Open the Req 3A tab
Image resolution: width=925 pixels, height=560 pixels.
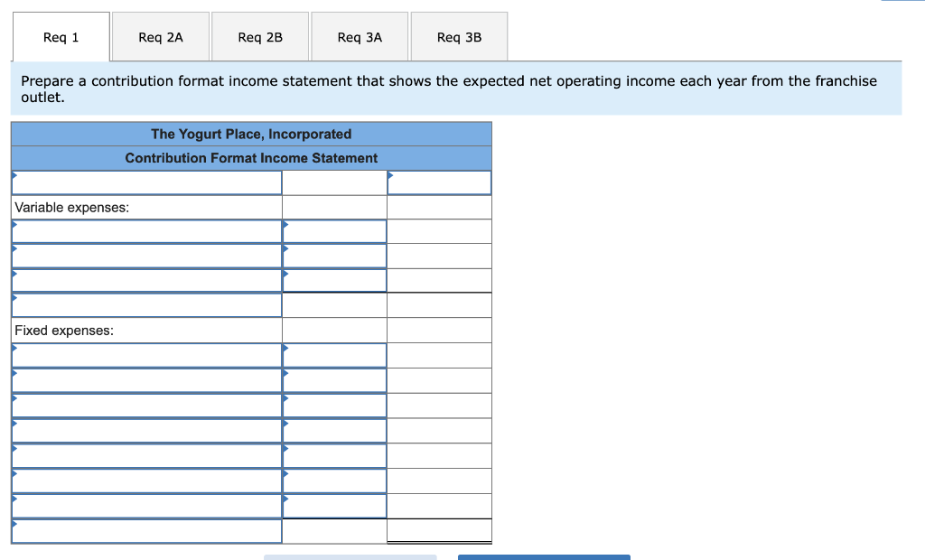click(x=360, y=36)
